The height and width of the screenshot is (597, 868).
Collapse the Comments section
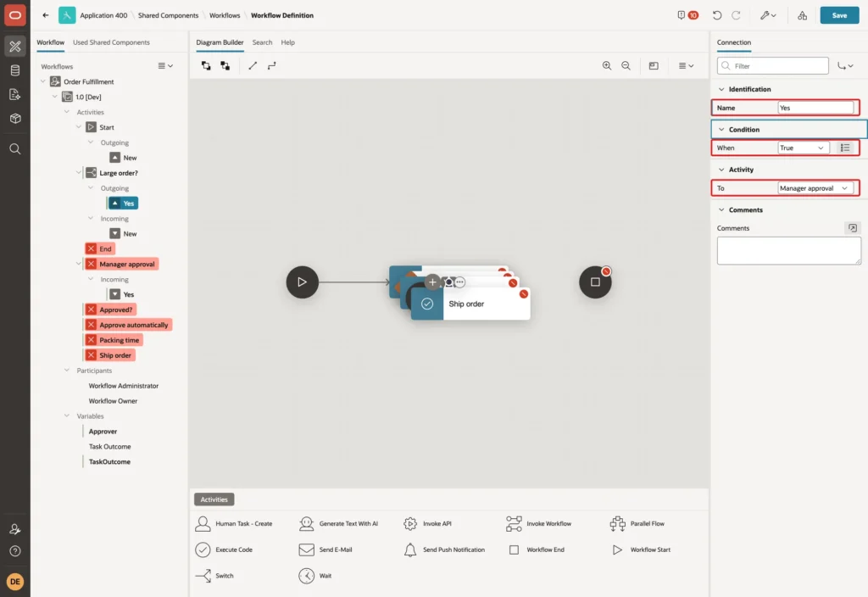(x=721, y=210)
